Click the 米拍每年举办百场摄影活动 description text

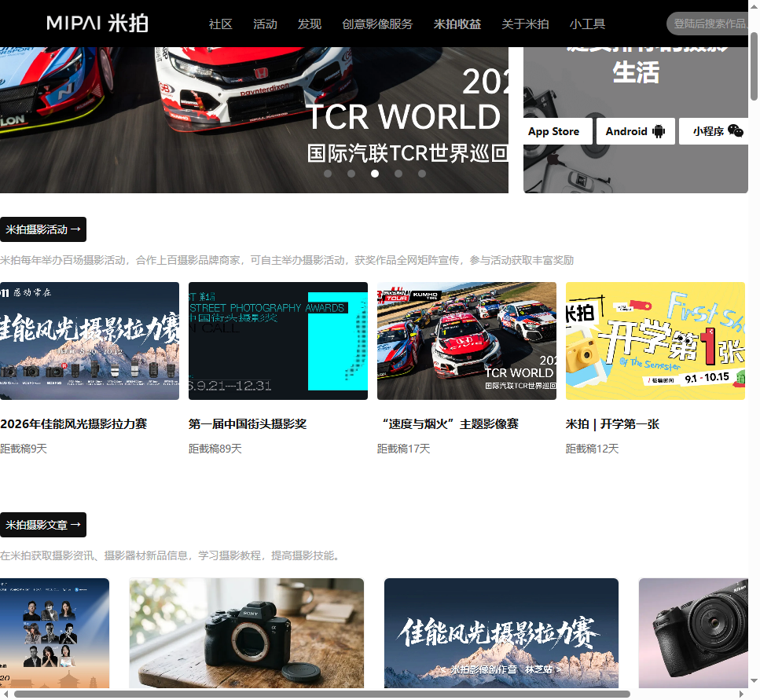[x=287, y=261]
